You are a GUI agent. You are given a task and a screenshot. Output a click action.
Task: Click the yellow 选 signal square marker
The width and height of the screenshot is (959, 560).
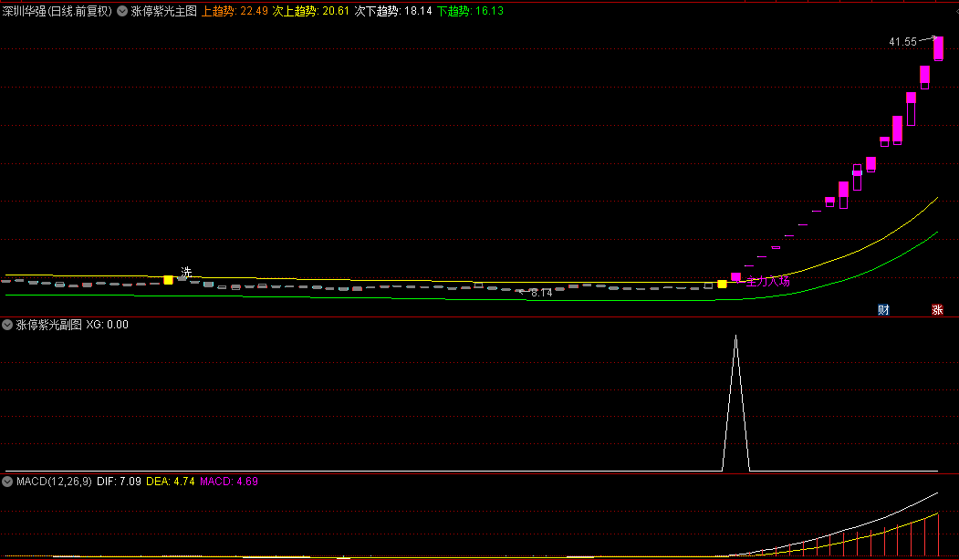point(168,280)
